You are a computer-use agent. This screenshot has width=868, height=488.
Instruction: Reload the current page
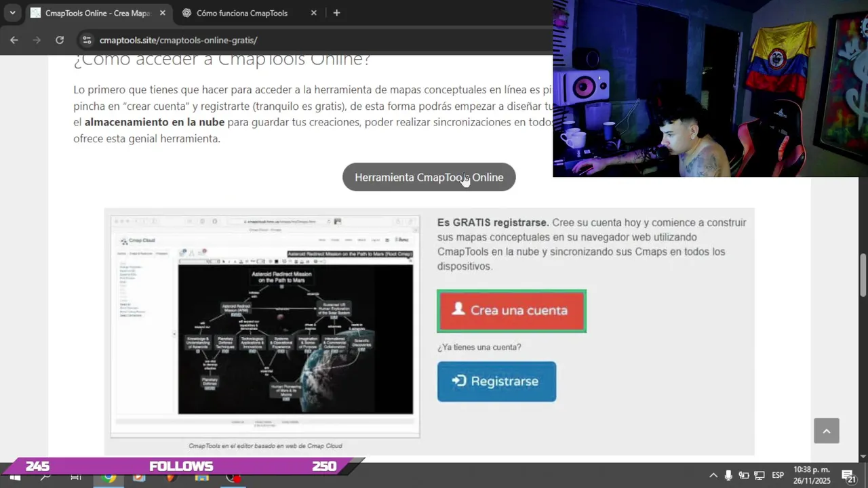(60, 40)
